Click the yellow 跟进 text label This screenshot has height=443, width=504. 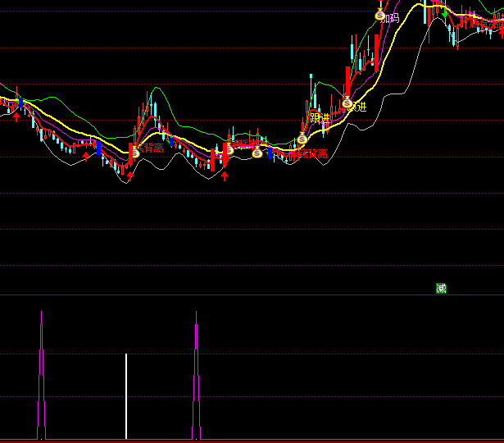320,119
